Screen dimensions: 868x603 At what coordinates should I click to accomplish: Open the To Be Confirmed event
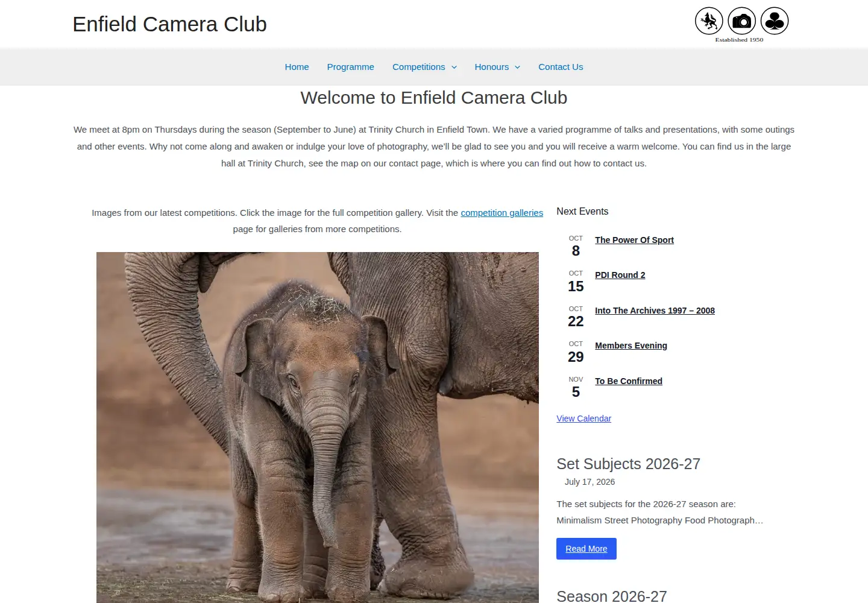point(629,381)
